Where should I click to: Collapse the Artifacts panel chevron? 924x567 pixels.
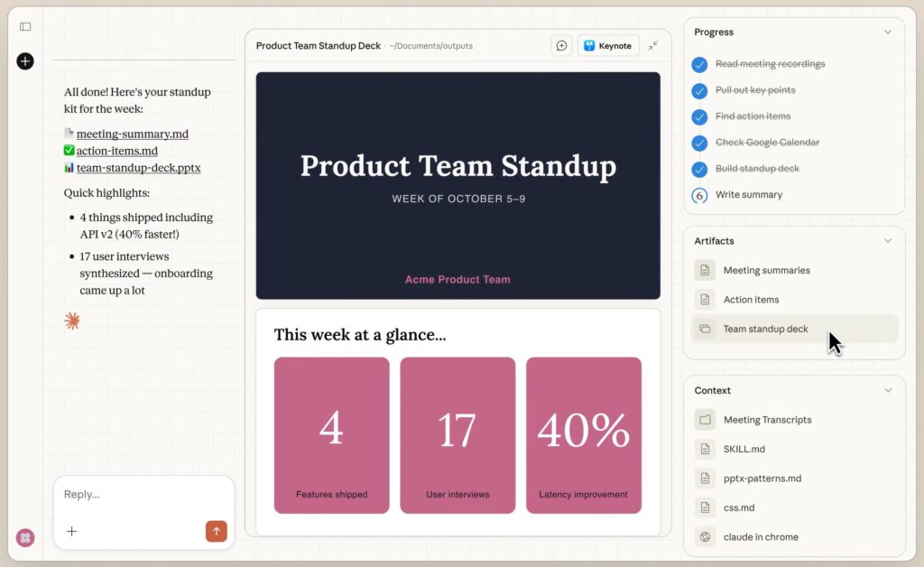[x=887, y=241]
